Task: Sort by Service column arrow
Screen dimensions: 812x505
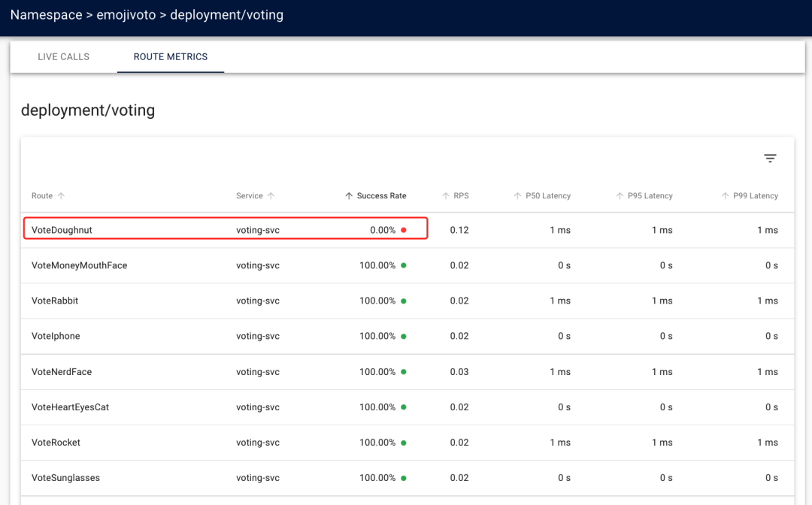Action: click(x=271, y=196)
